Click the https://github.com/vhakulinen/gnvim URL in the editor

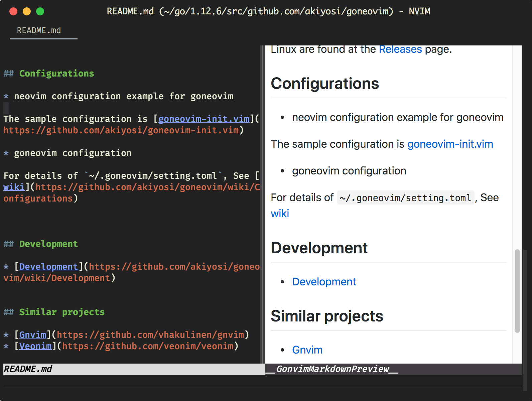(x=150, y=335)
